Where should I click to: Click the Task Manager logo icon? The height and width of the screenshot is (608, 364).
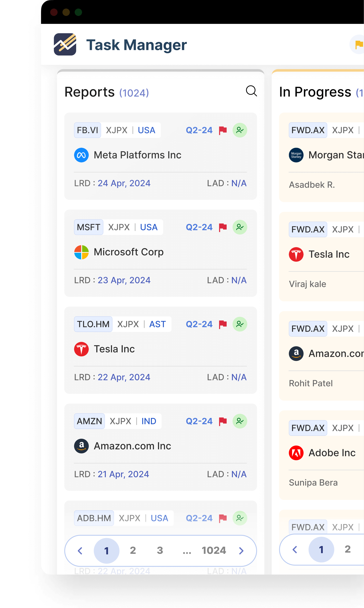point(65,44)
